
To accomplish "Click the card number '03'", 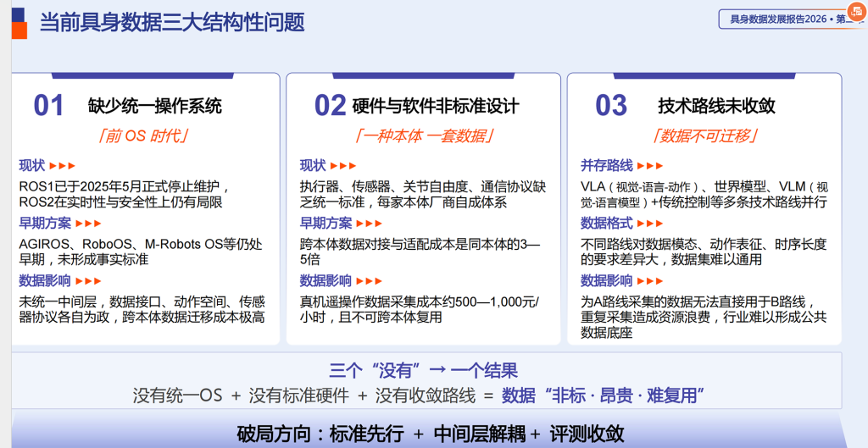I will click(x=611, y=105).
